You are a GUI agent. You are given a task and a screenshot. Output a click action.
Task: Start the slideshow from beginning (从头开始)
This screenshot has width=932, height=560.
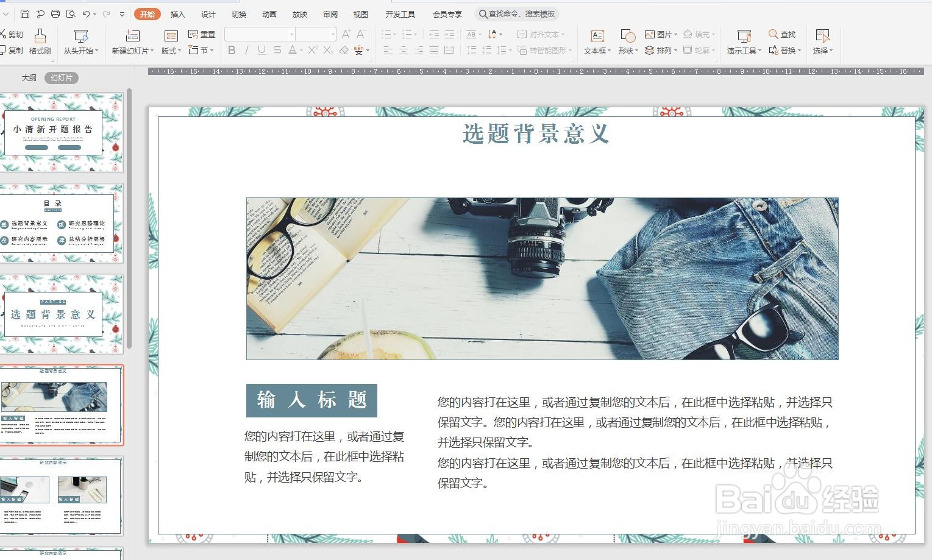click(80, 41)
